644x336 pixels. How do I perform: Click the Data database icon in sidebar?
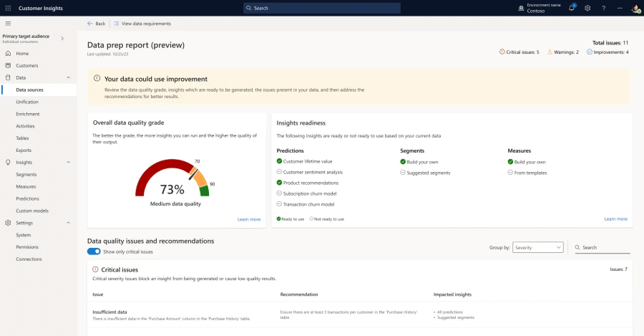tap(8, 77)
